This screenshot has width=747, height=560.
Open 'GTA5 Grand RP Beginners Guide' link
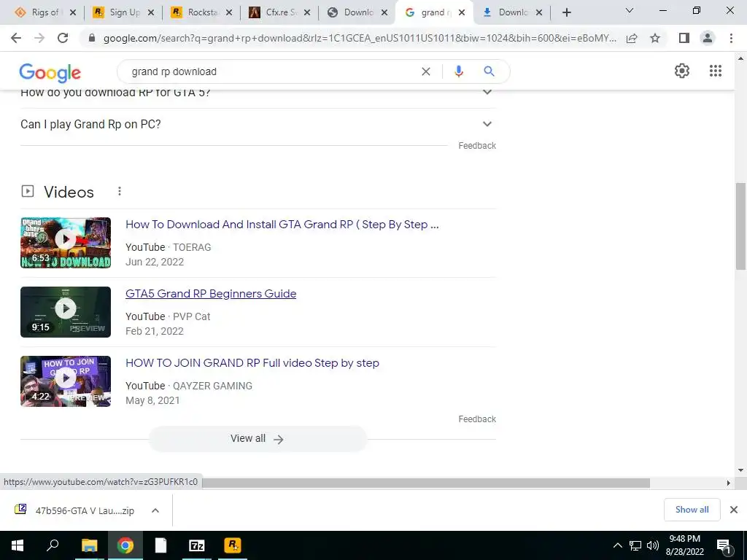(x=211, y=293)
